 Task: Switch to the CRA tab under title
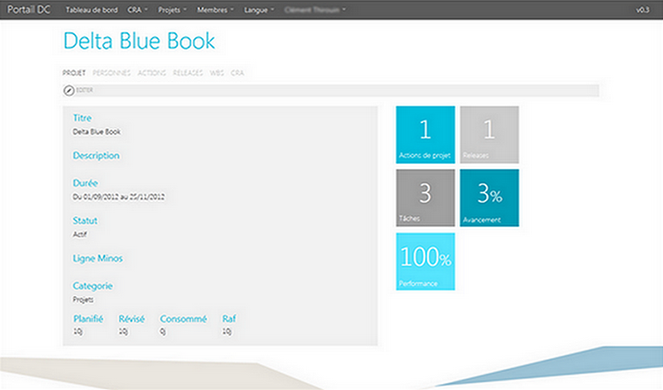(237, 73)
